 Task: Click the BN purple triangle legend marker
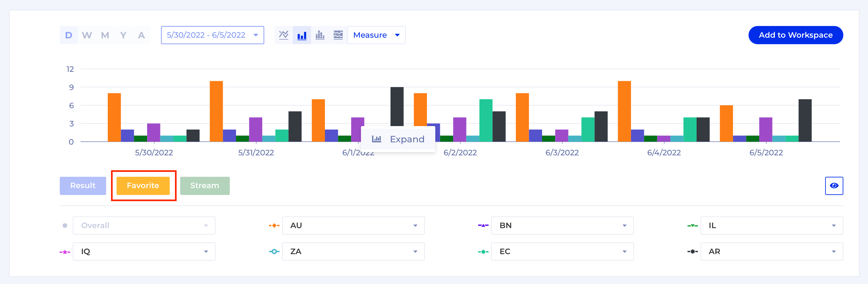[x=483, y=226]
